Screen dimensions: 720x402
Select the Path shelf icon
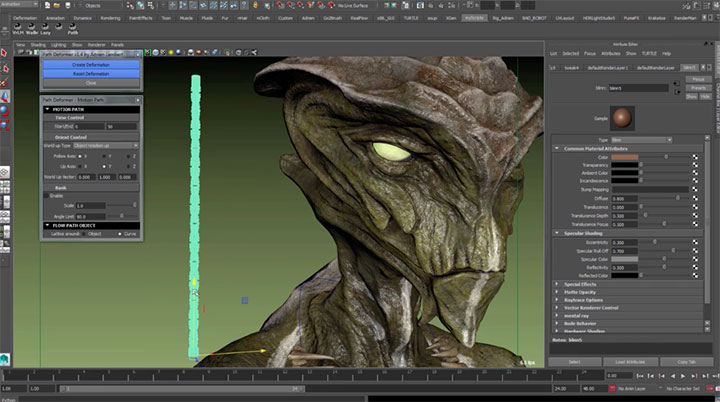(x=72, y=27)
